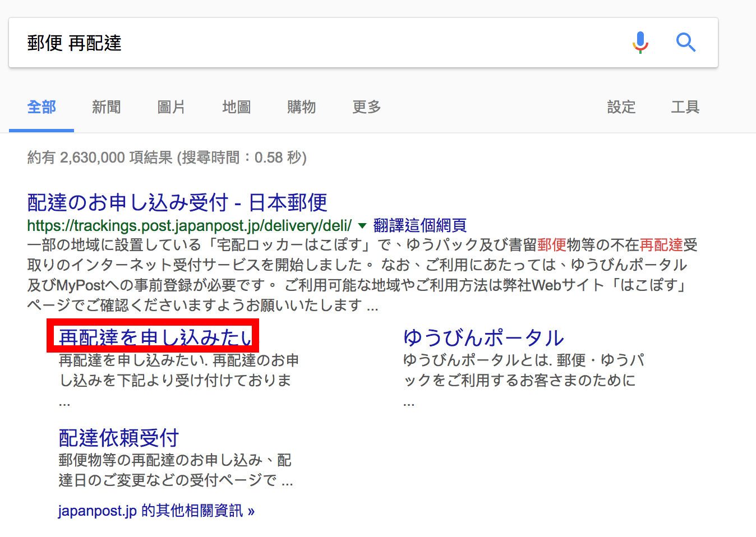Viewport: 756px width, 537px height.
Task: Open result 配達のお申し込み受付 - 日本郵便
Action: [177, 202]
